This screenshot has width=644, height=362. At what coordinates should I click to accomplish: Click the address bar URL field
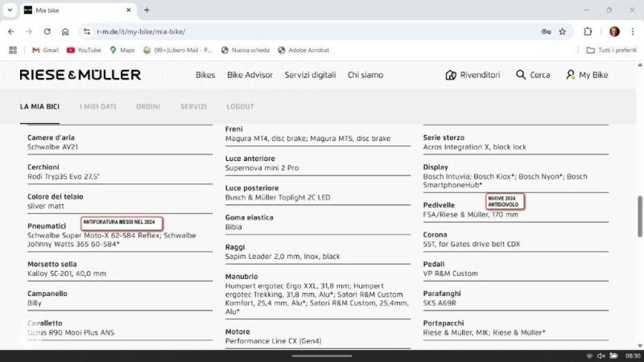(312, 31)
